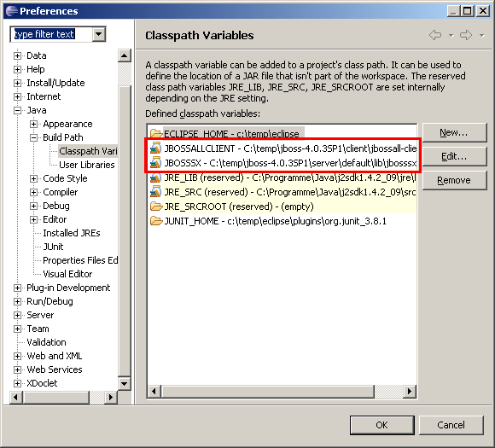
Task: Expand the Appearance node under Java
Action: tap(34, 124)
